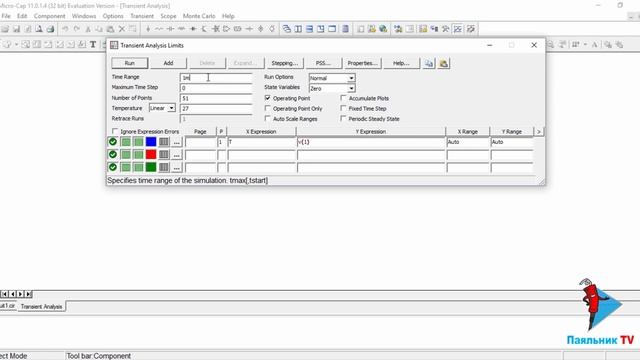Click the Save file toolbar icon
Screen dimensions: 640x360
[16, 29]
